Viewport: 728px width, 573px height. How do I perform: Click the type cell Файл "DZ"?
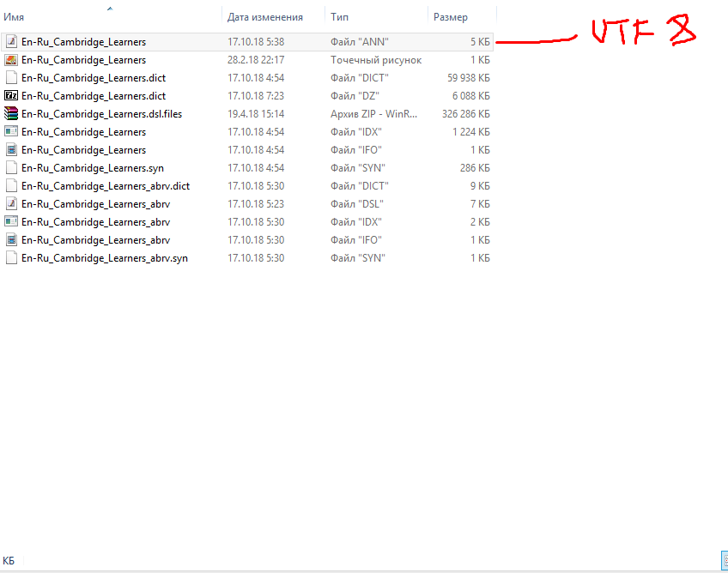tap(355, 96)
